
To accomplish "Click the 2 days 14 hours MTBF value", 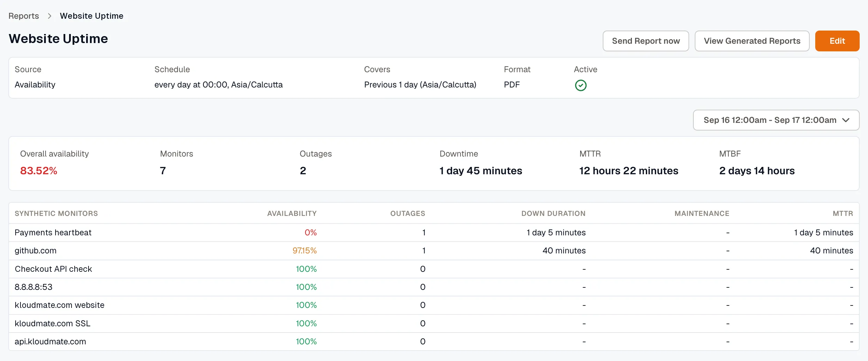I will (757, 171).
